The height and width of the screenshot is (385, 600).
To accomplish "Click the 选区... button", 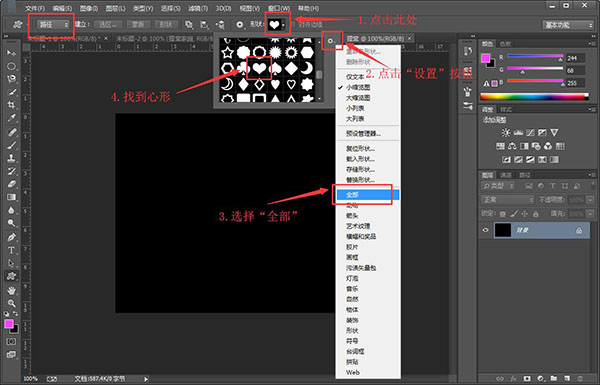I will [109, 24].
